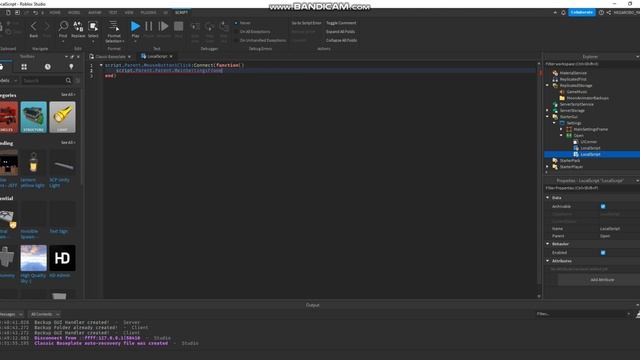Open the AVATAR ribbon tab

pyautogui.click(x=95, y=13)
